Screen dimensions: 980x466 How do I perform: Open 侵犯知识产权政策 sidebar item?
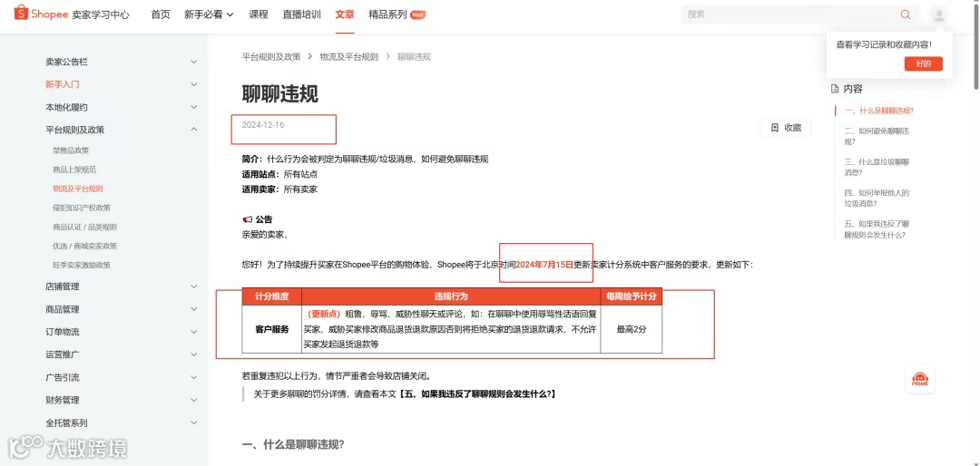tap(82, 208)
